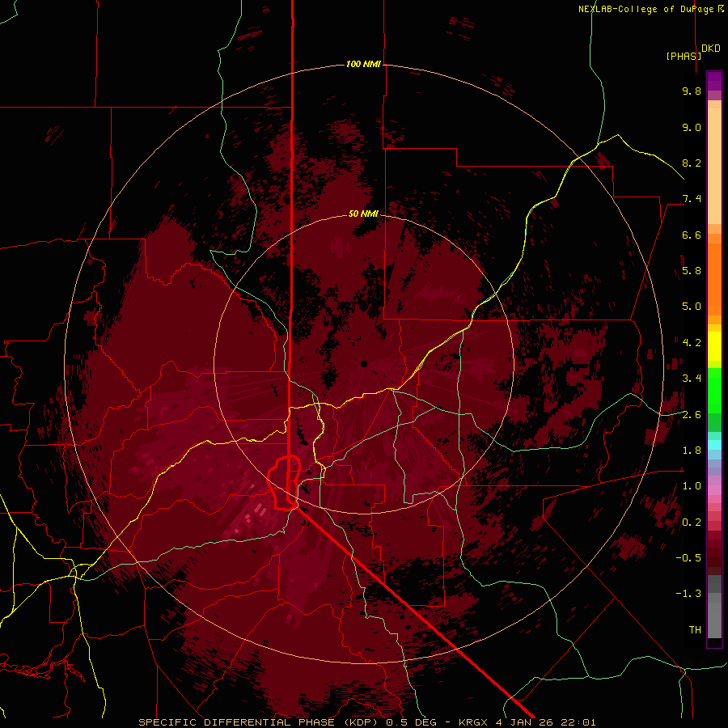The width and height of the screenshot is (728, 728).
Task: Click the 2.6 scale value
Action: [692, 415]
